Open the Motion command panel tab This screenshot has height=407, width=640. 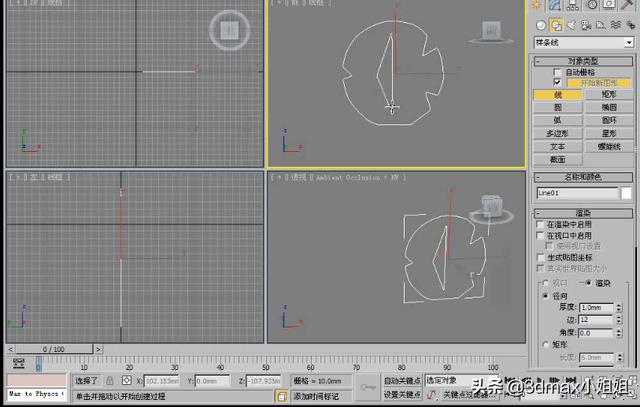point(592,4)
